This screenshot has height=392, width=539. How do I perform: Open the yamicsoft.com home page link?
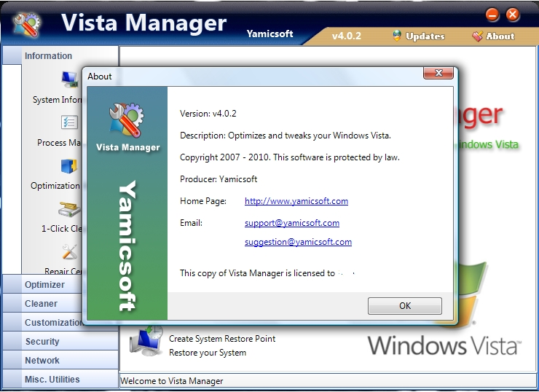click(x=296, y=201)
